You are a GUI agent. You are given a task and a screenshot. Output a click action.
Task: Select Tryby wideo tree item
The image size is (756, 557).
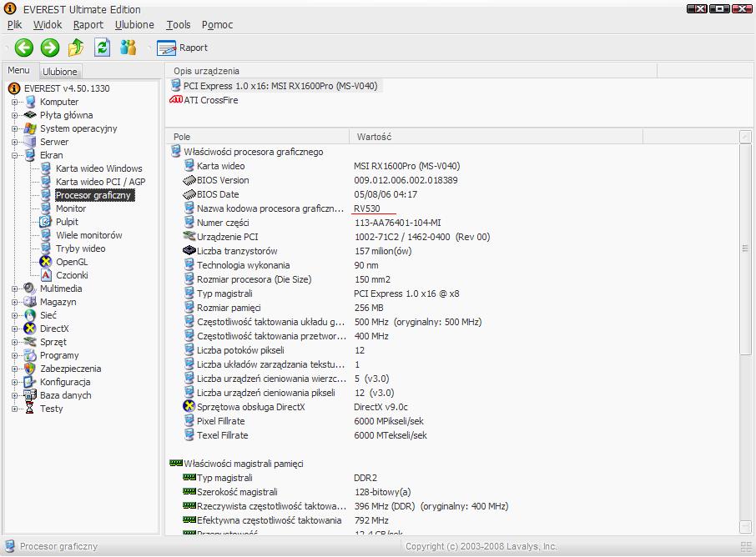[80, 248]
